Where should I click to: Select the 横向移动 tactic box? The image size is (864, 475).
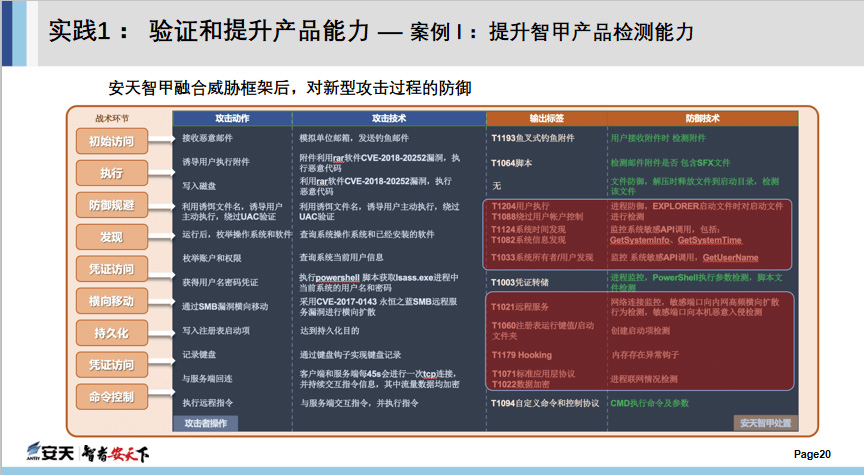tap(112, 301)
